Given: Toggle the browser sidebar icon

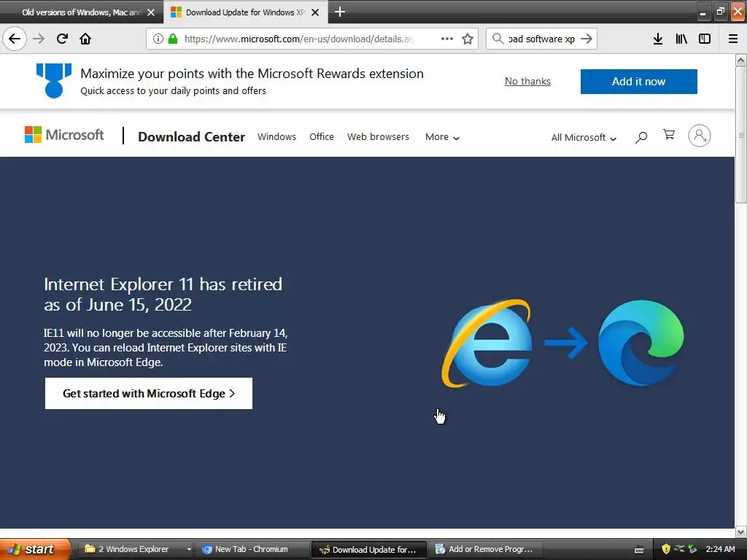Looking at the screenshot, I should tap(705, 39).
